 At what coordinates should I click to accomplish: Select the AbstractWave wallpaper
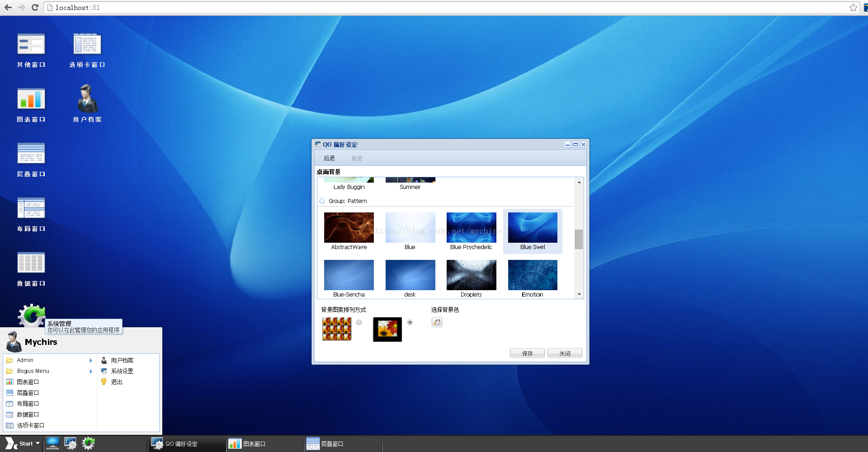pyautogui.click(x=349, y=231)
